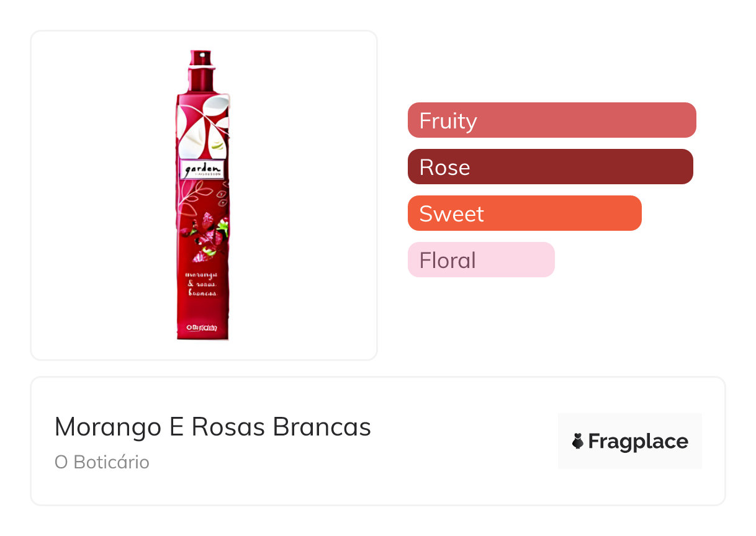The image size is (756, 536).
Task: Click the bottle's red neck below the sprayer
Action: pos(200,81)
